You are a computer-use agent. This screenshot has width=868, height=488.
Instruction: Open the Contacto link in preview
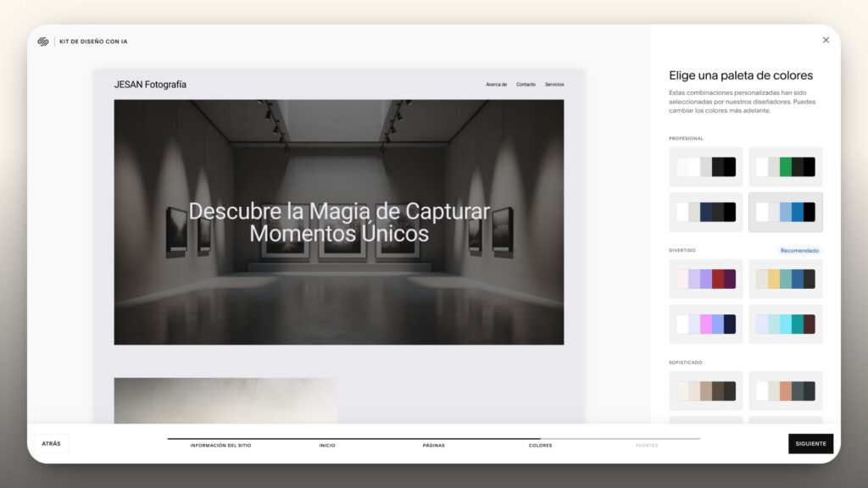pyautogui.click(x=526, y=85)
